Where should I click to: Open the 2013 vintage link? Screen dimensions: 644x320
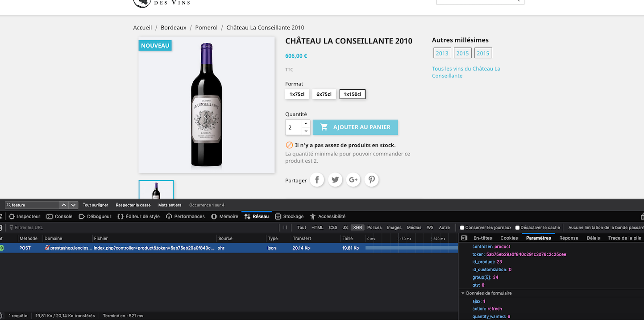(442, 53)
